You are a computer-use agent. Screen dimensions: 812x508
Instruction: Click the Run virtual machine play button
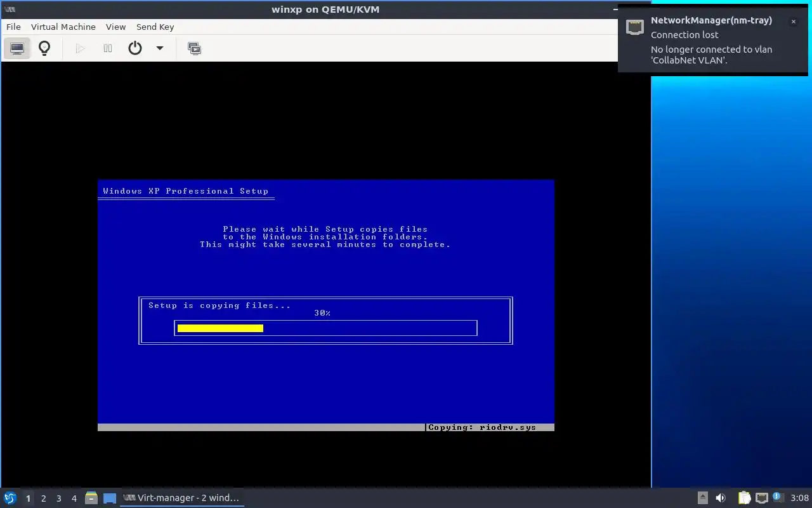pyautogui.click(x=80, y=48)
